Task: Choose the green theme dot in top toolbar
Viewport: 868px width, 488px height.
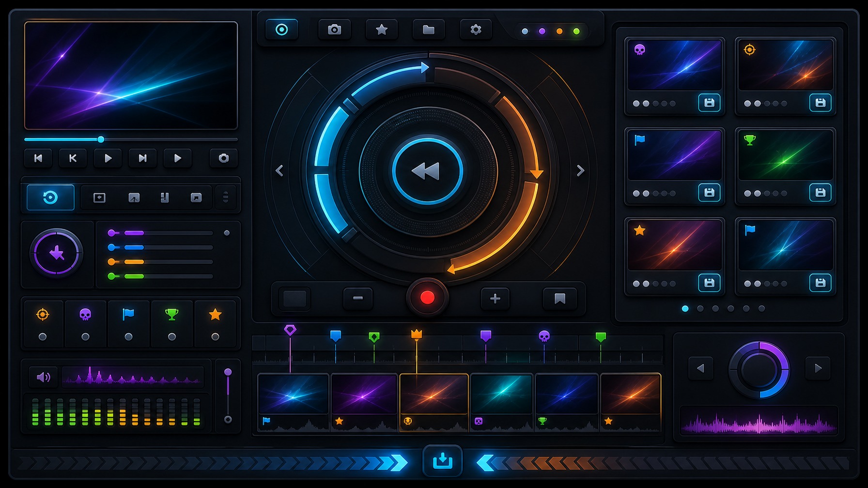Action: coord(576,31)
